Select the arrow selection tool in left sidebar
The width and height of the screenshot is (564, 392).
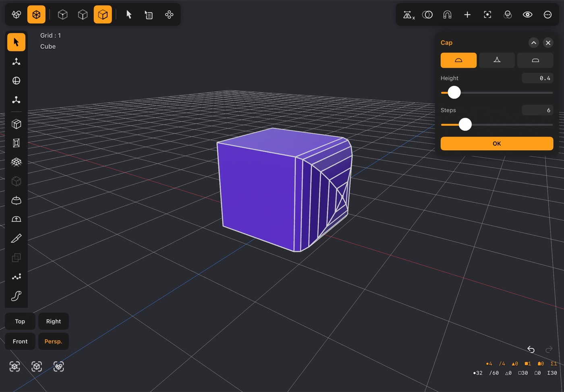pyautogui.click(x=16, y=42)
